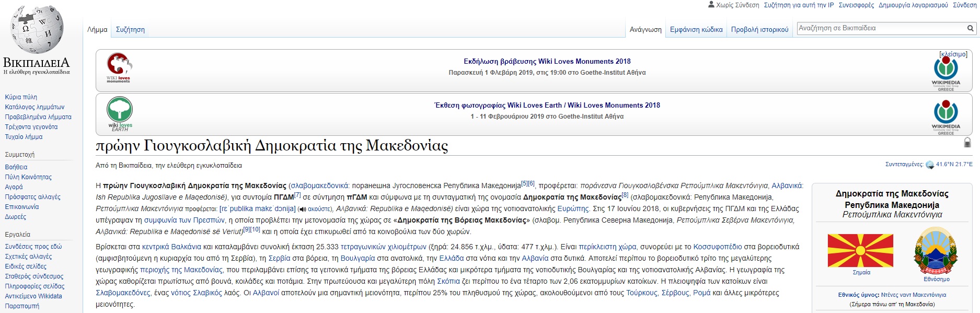Open the Εμφάνιση κώδικα tab
This screenshot has height=313, width=980.
[x=696, y=30]
